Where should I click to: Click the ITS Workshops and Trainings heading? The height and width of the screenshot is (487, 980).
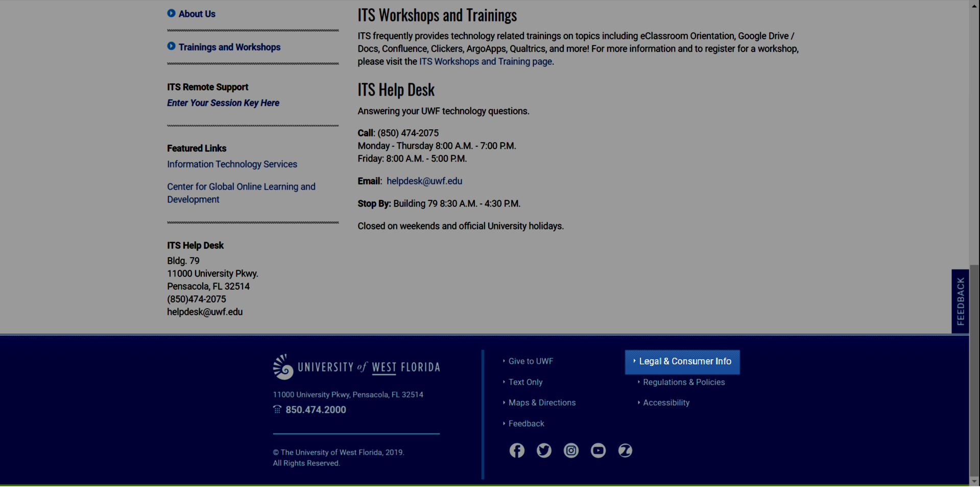pos(437,15)
